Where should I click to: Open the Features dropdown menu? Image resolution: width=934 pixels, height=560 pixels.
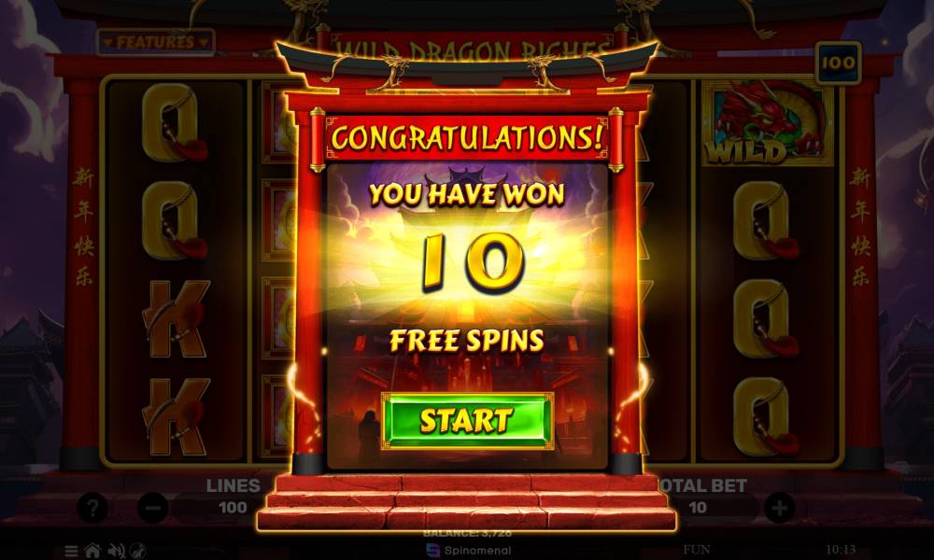(x=155, y=42)
